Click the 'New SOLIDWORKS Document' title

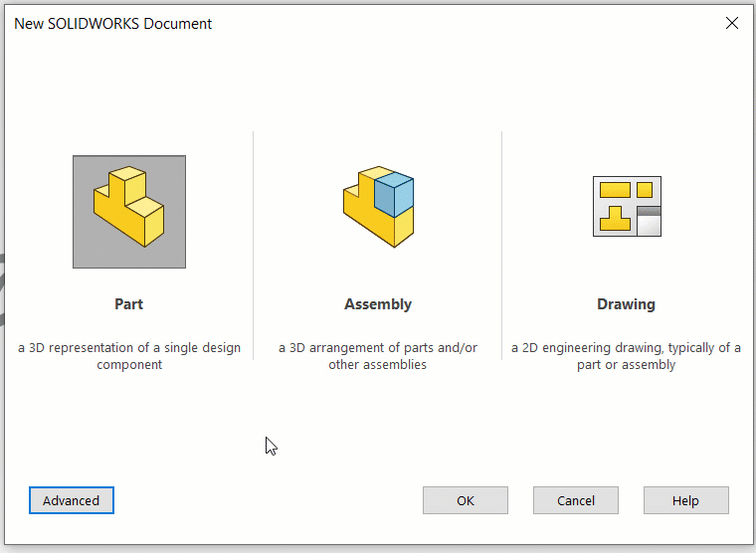(x=112, y=24)
